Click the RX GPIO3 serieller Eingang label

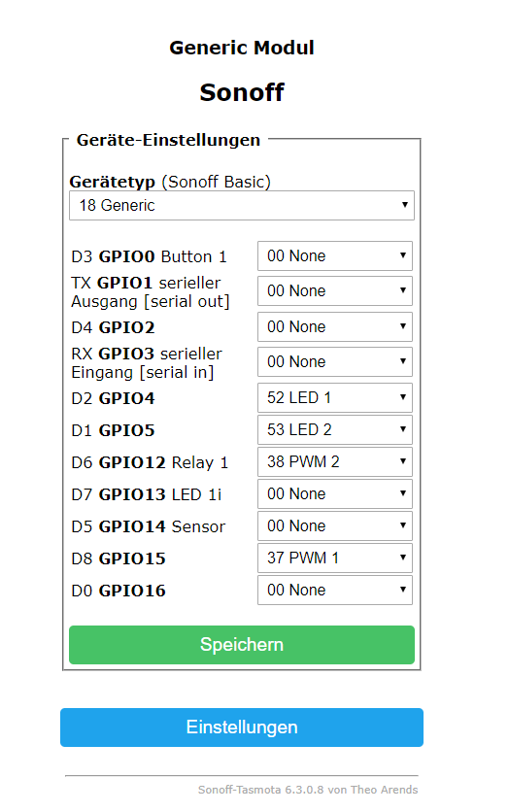click(x=147, y=363)
